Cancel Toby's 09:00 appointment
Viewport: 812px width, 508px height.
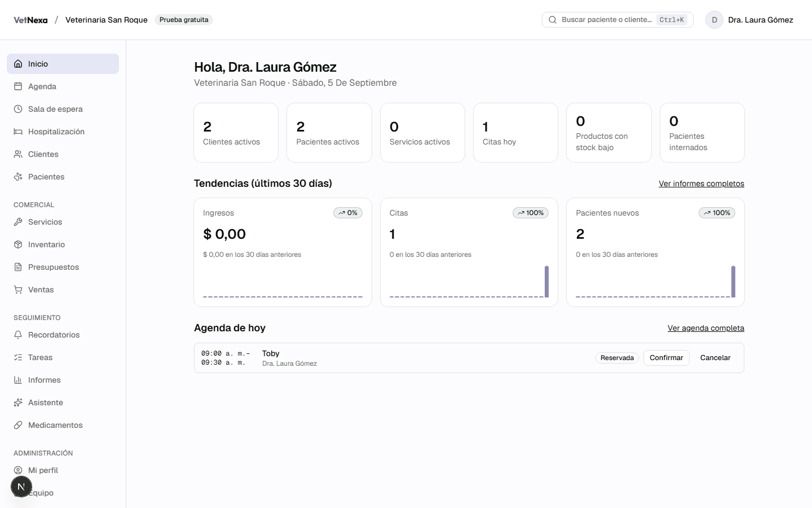point(715,358)
